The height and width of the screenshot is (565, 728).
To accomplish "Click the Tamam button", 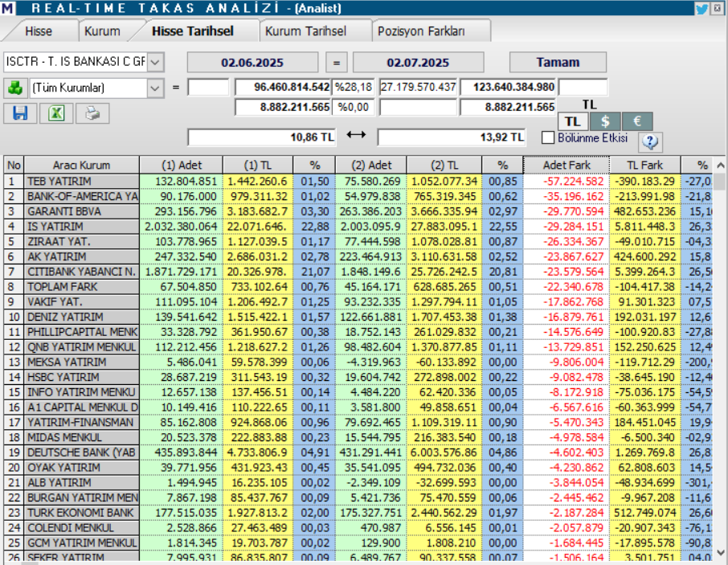I will (x=558, y=62).
